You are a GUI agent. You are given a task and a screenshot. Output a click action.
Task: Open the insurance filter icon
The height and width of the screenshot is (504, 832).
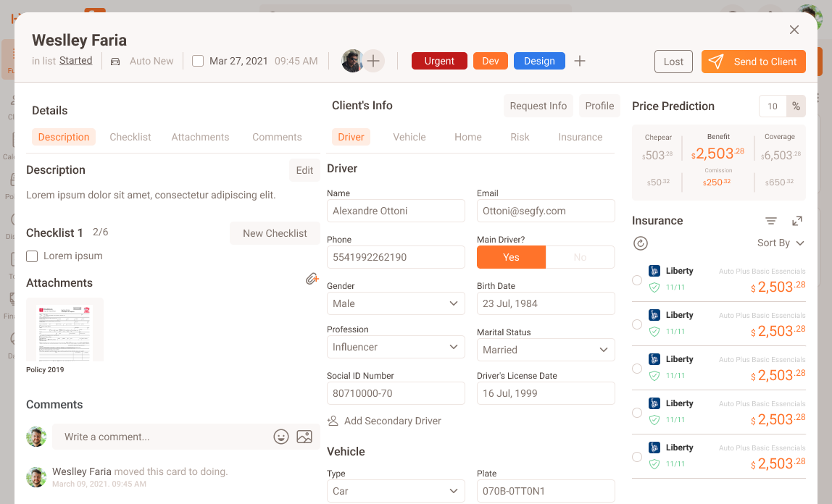pyautogui.click(x=771, y=221)
